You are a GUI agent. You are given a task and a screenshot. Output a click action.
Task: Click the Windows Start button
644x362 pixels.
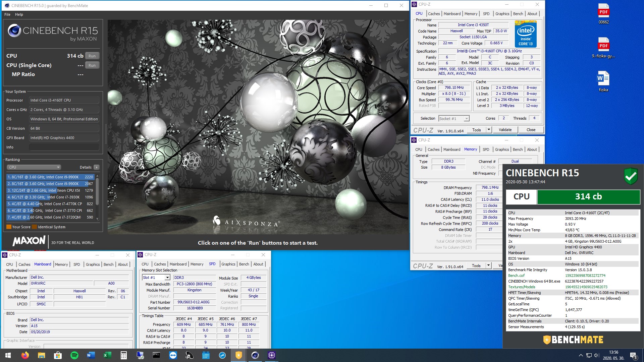[8, 355]
